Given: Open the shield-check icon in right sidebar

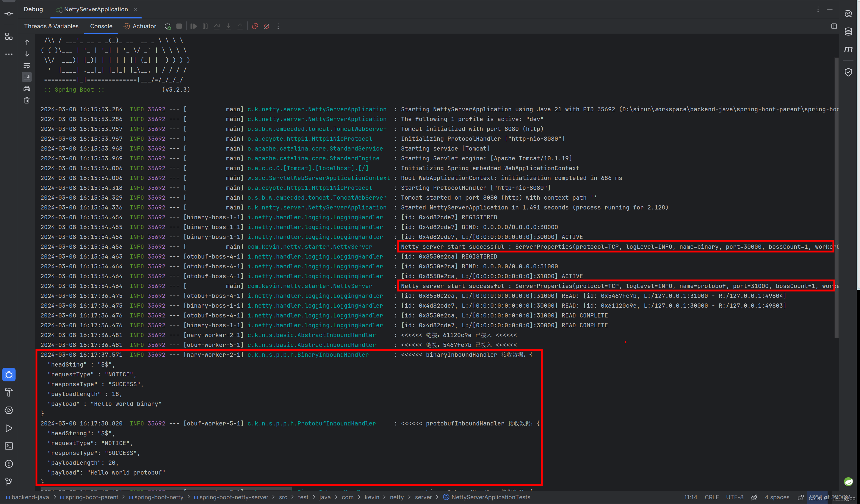Looking at the screenshot, I should pyautogui.click(x=848, y=72).
